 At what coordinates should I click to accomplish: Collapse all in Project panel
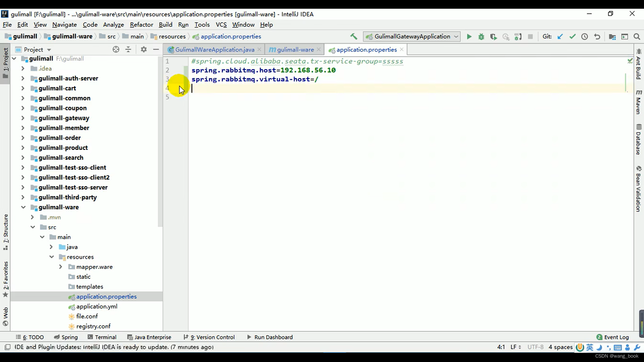click(x=128, y=49)
